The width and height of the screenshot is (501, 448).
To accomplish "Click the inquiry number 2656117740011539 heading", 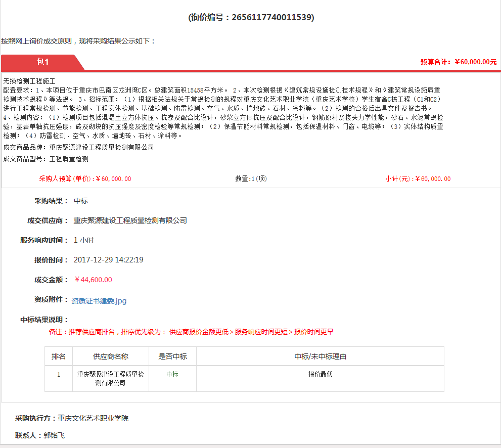I will [x=251, y=18].
